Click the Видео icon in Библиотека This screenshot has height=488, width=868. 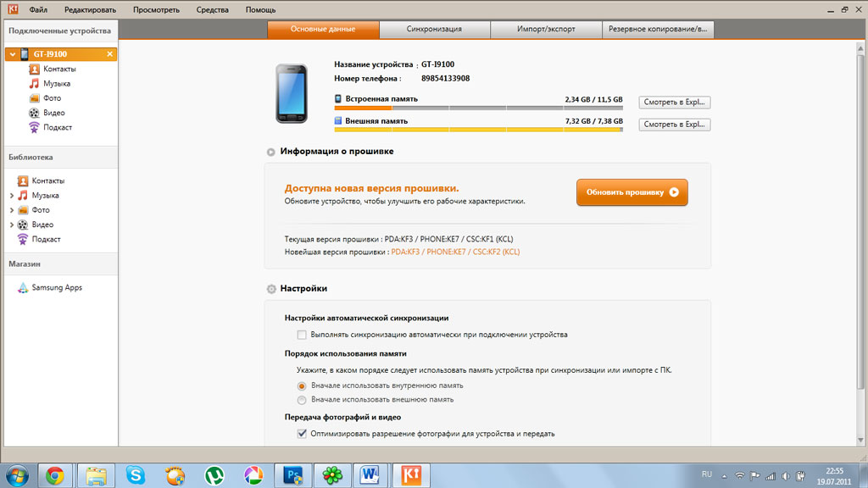[23, 225]
